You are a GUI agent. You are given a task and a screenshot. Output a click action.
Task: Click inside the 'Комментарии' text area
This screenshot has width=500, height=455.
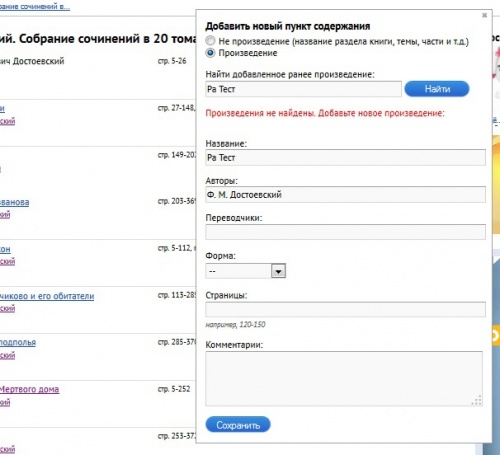[344, 378]
